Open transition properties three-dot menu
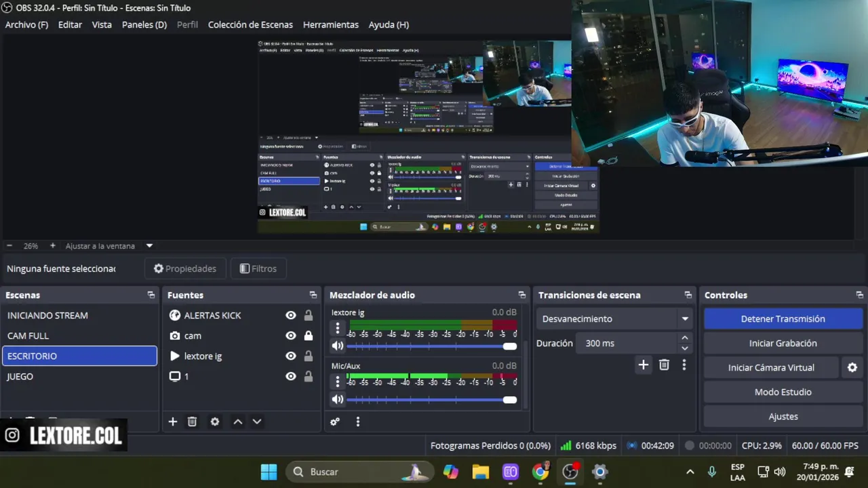The height and width of the screenshot is (488, 868). tap(684, 365)
